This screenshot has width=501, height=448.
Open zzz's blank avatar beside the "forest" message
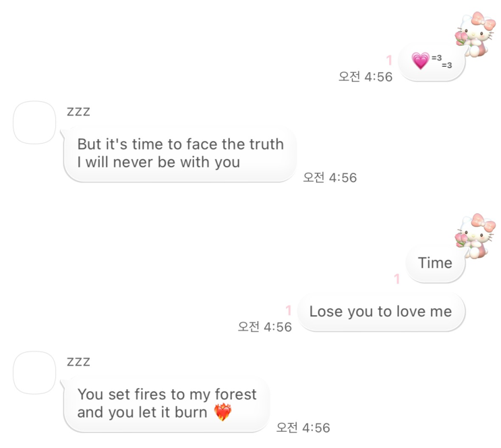(34, 372)
